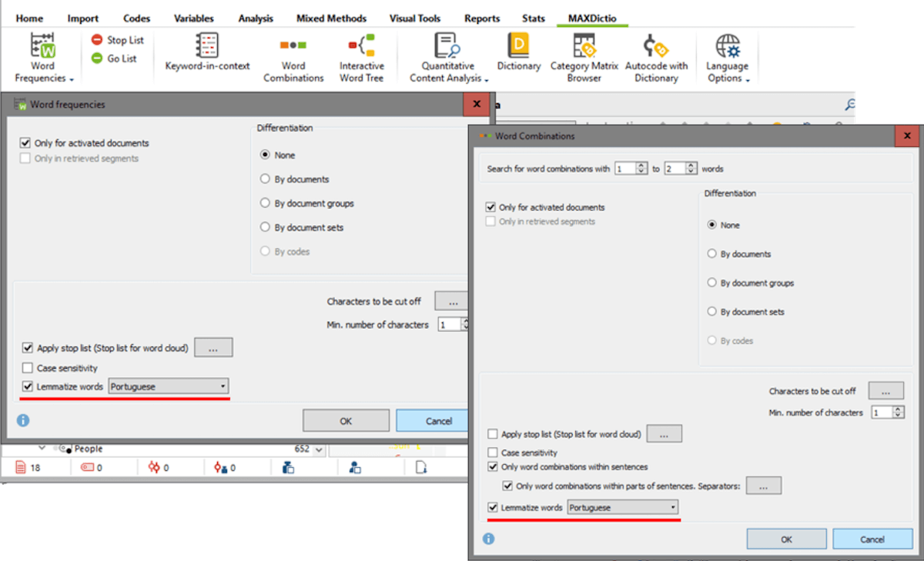The height and width of the screenshot is (561, 924).
Task: Open the Portuguese language dropdown in Word Combinations
Action: [x=622, y=508]
